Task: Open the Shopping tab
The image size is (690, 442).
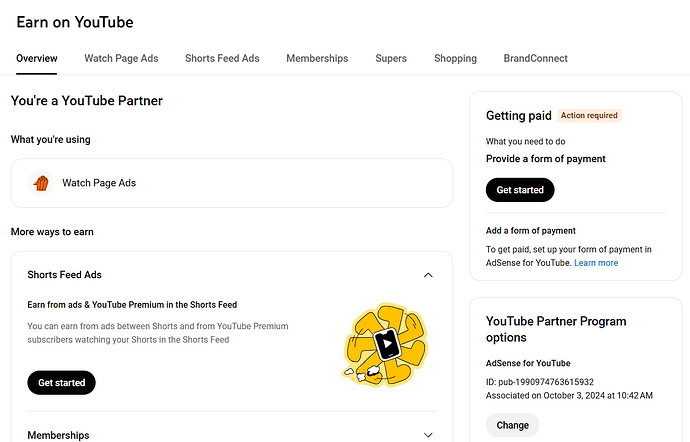Action: (455, 59)
